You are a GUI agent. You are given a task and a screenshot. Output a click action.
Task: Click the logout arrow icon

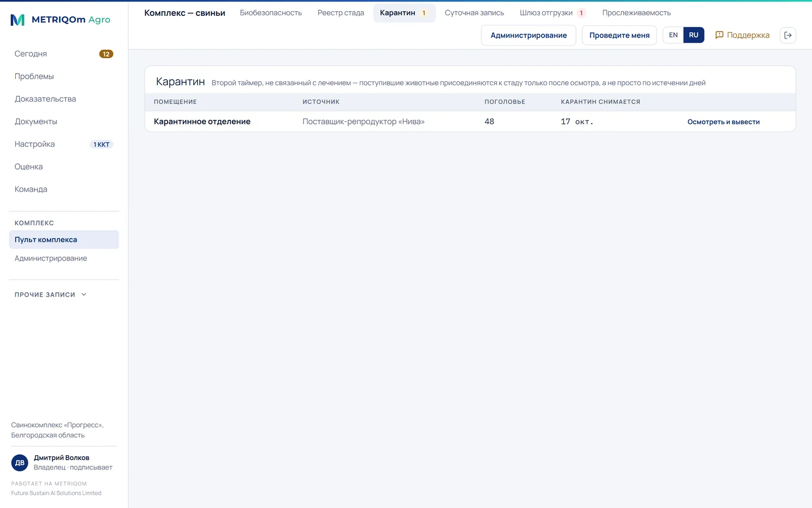pos(788,35)
